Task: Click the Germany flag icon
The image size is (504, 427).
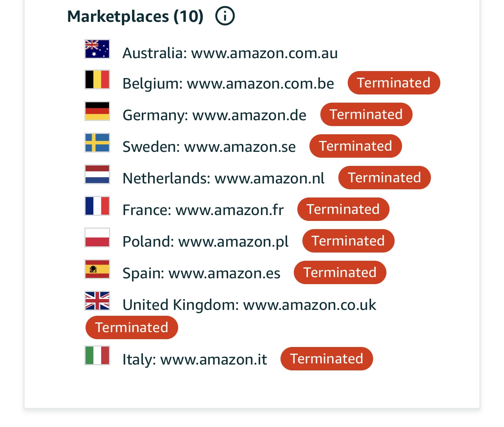Action: click(x=97, y=111)
